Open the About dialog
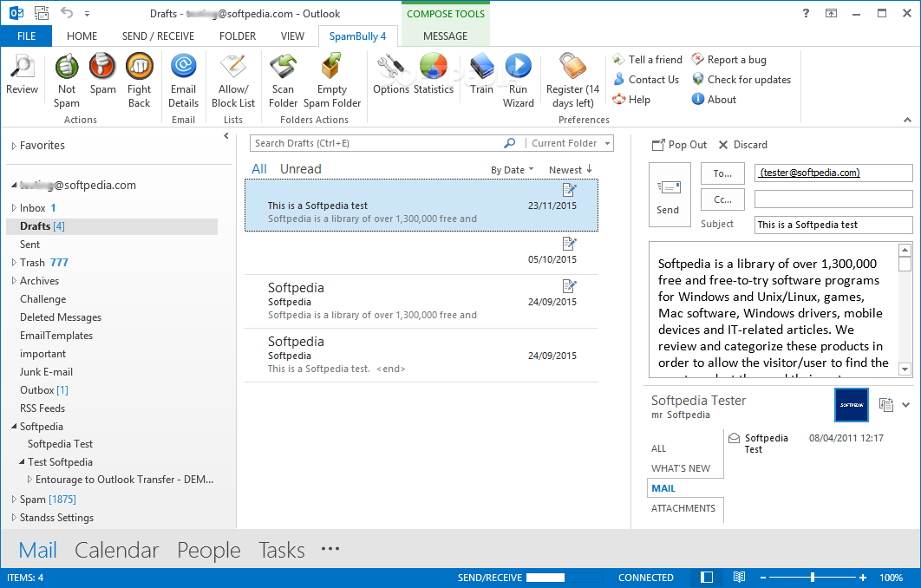Screen dimensions: 921x588 [x=714, y=99]
